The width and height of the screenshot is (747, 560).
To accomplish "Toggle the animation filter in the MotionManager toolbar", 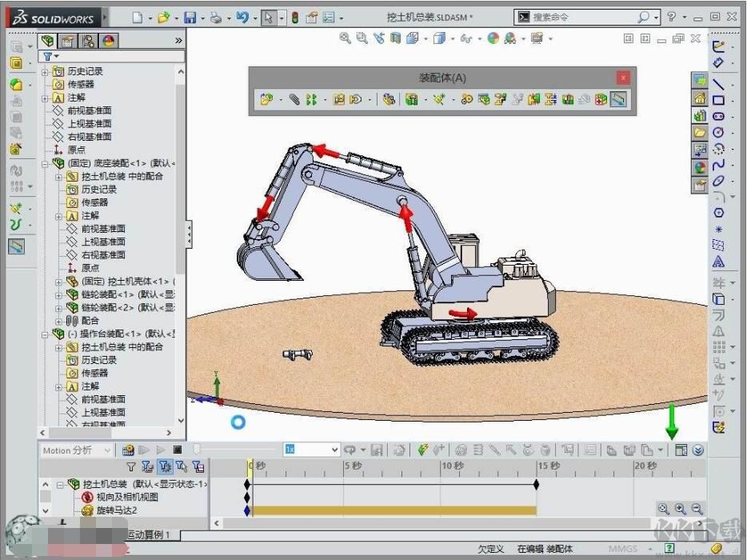I will [x=146, y=467].
